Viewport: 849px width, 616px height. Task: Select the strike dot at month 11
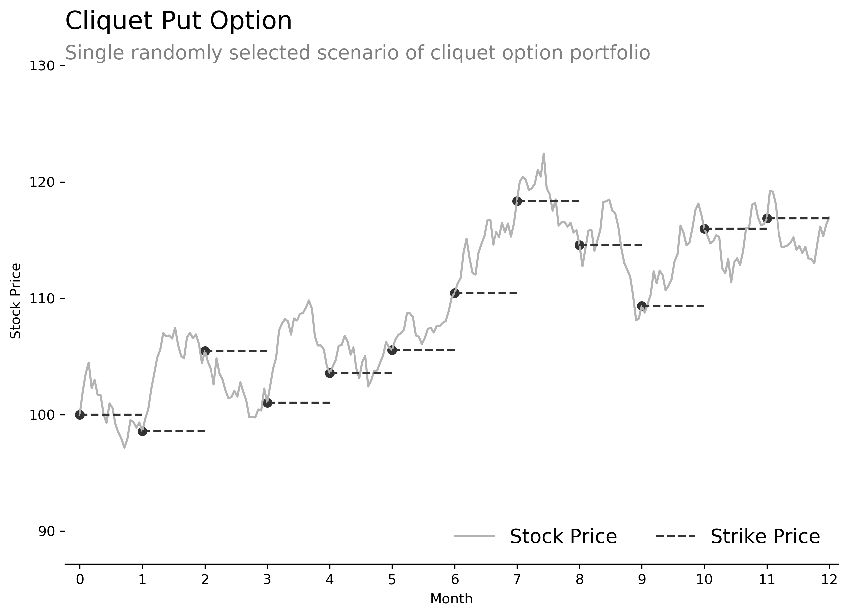point(767,218)
